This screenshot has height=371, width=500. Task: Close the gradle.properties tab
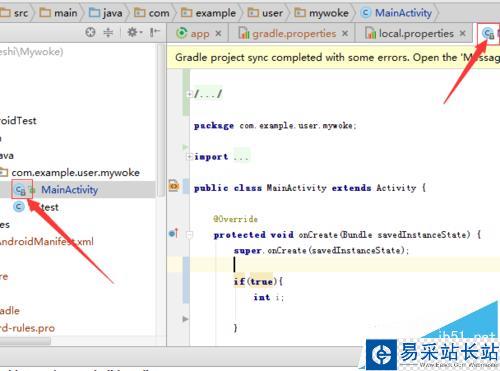[x=345, y=33]
